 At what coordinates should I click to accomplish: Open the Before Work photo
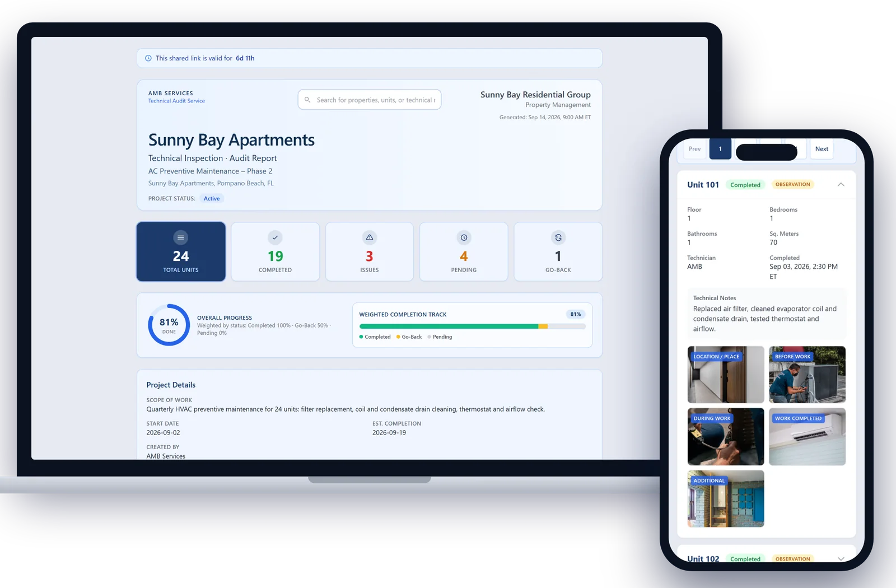[x=807, y=375]
